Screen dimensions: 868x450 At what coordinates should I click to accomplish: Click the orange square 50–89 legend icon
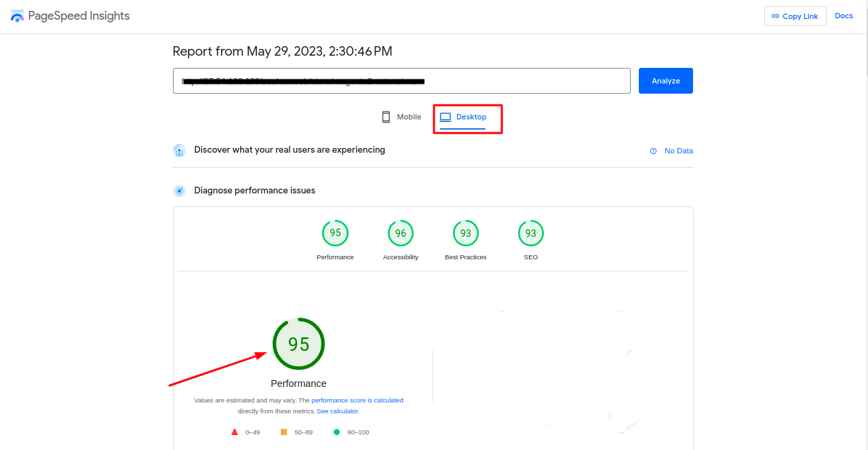[x=283, y=432]
